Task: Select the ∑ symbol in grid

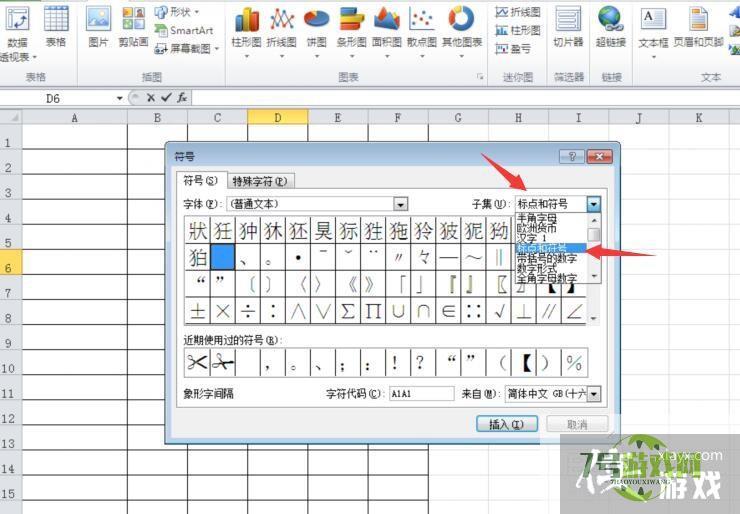Action: click(x=348, y=311)
